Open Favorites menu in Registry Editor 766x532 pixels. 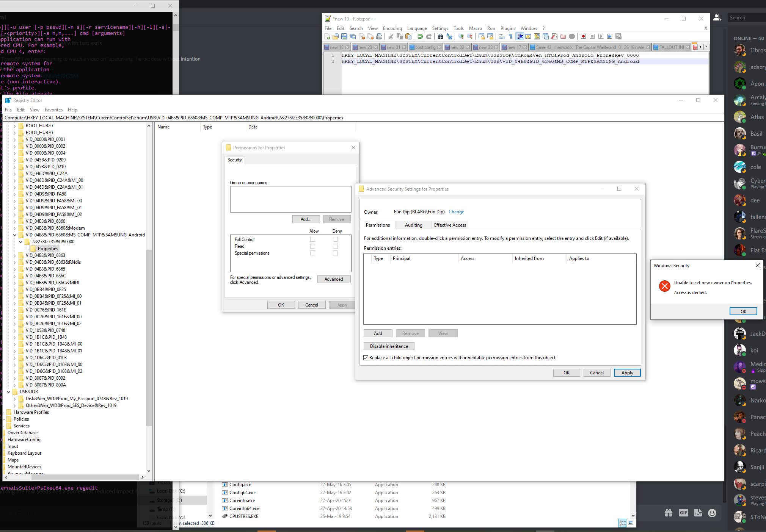(x=53, y=110)
